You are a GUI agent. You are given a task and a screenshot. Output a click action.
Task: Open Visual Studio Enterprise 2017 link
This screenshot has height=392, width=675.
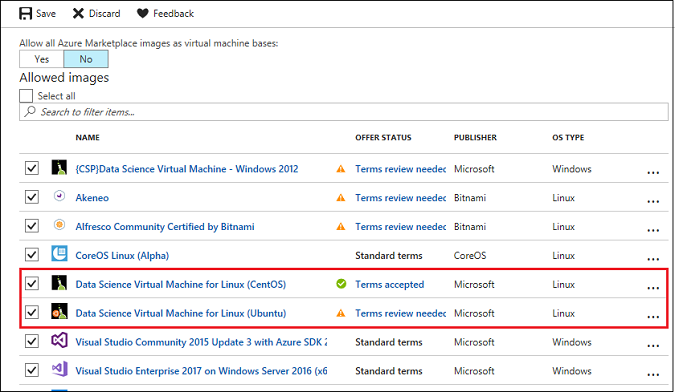point(201,370)
